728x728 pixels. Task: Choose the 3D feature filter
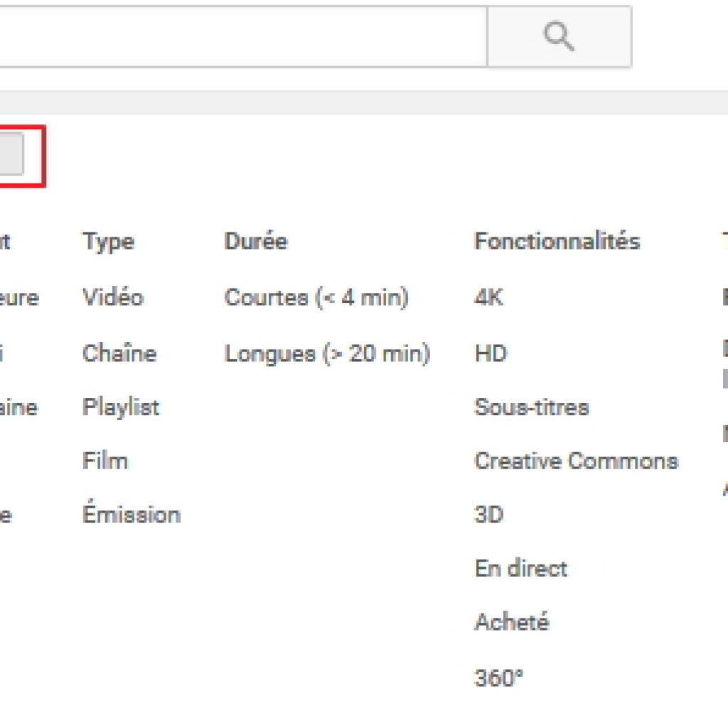(488, 514)
